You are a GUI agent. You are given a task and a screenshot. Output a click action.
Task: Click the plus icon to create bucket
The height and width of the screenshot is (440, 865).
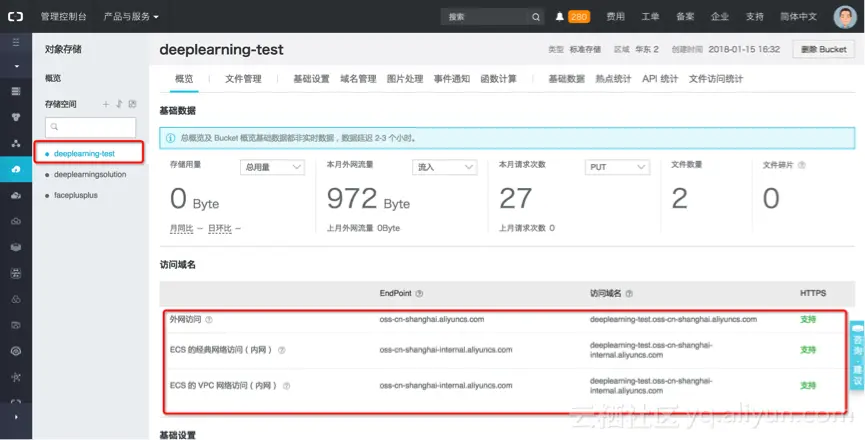pyautogui.click(x=106, y=104)
